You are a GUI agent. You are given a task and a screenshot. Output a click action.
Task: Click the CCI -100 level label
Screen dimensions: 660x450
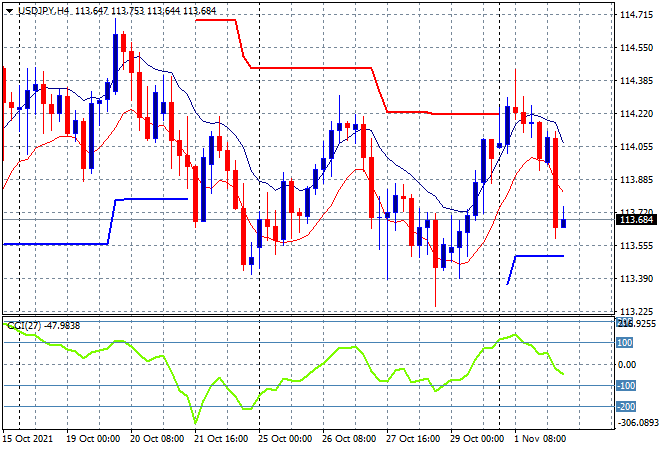626,386
